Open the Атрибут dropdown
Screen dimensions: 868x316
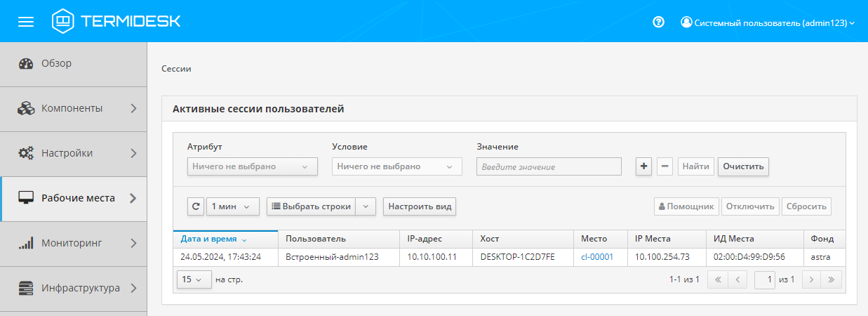[x=252, y=166]
